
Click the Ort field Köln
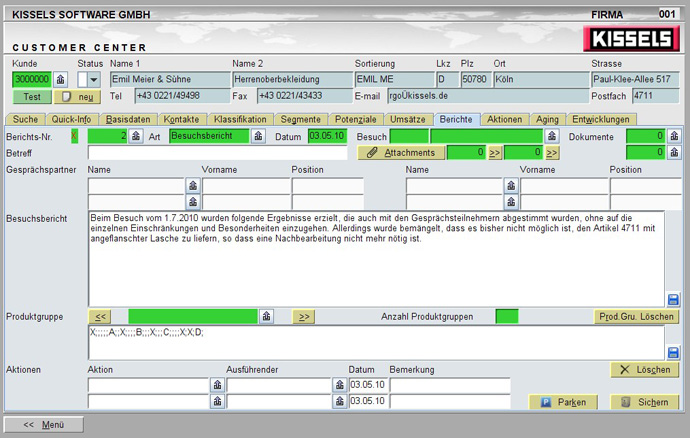541,80
